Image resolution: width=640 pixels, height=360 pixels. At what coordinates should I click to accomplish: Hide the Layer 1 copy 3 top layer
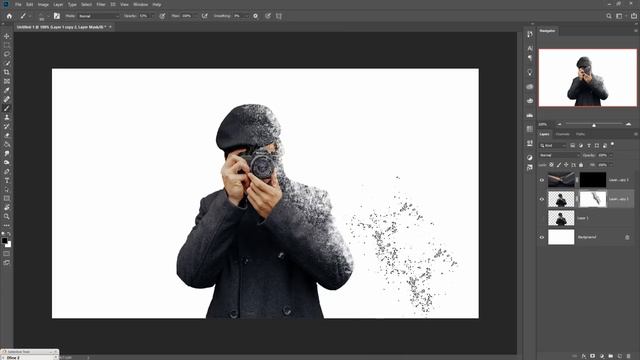[542, 180]
